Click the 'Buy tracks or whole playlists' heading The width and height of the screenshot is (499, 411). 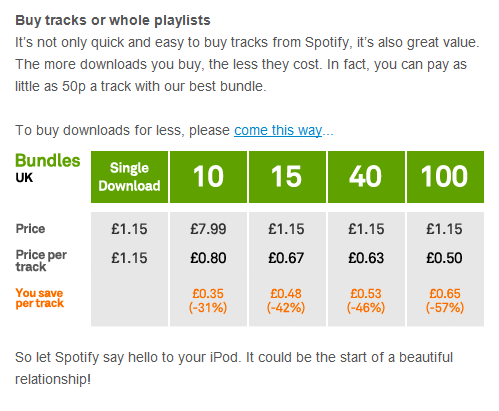click(x=113, y=20)
